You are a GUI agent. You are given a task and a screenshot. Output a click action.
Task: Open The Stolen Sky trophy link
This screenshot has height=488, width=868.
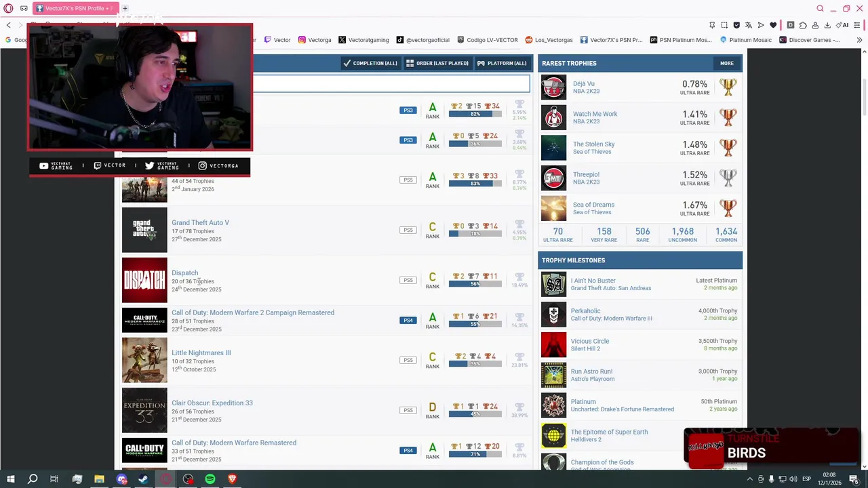pyautogui.click(x=594, y=144)
